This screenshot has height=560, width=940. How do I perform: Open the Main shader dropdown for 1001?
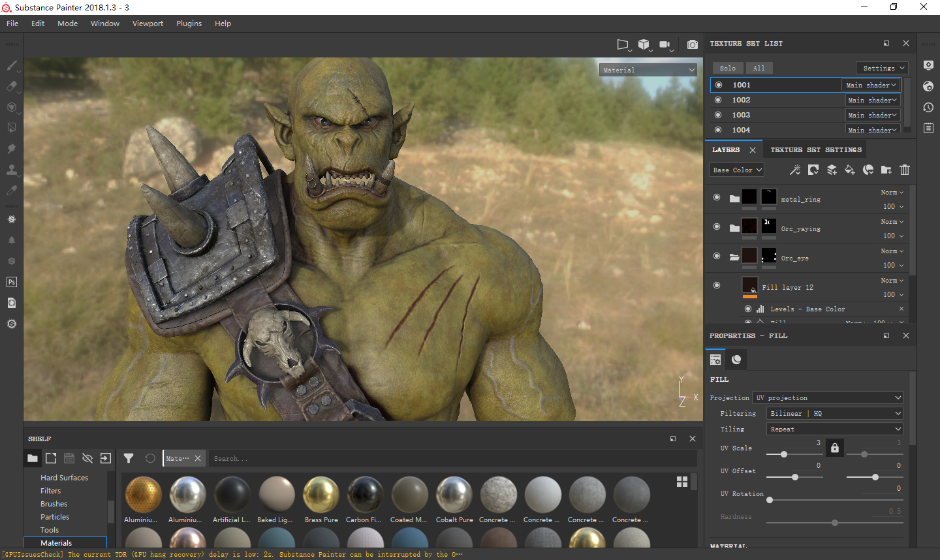point(871,85)
